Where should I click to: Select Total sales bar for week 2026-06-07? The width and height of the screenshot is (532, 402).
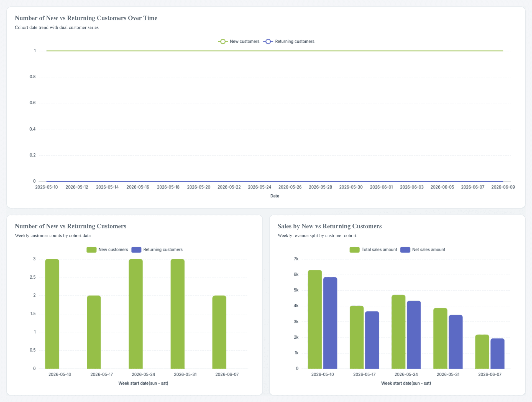[482, 352]
